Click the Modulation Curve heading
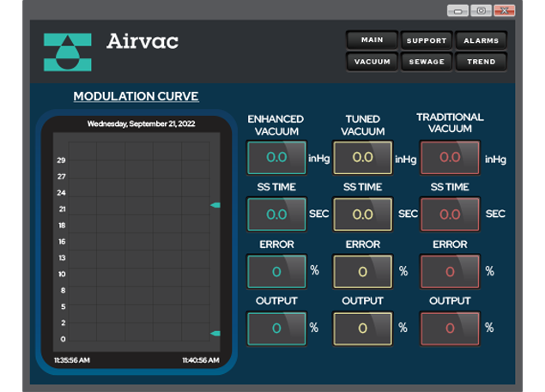This screenshot has height=392, width=545. (136, 96)
